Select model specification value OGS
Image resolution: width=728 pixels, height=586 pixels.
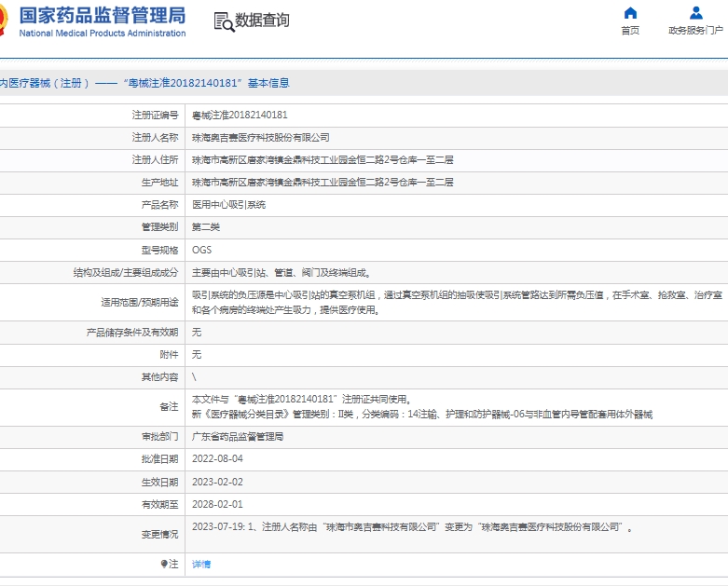tap(201, 250)
